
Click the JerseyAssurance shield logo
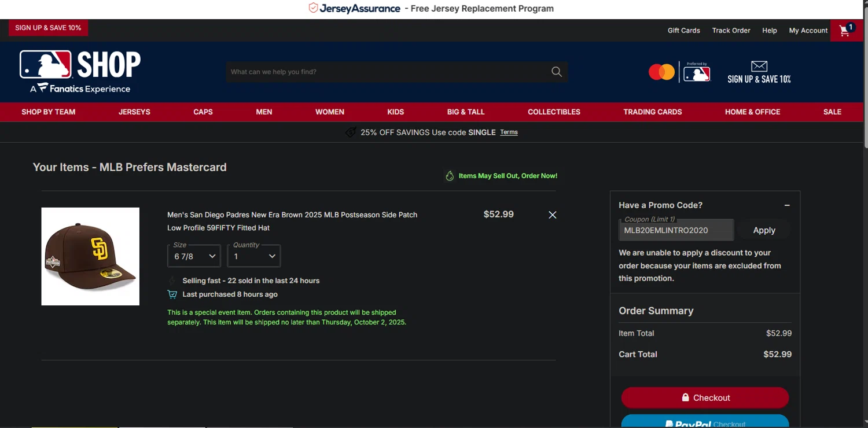point(313,8)
